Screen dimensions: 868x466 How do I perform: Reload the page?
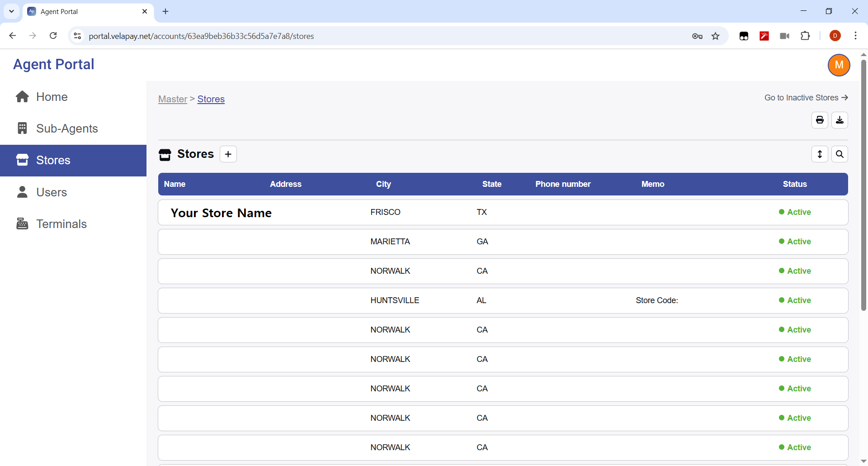[53, 36]
